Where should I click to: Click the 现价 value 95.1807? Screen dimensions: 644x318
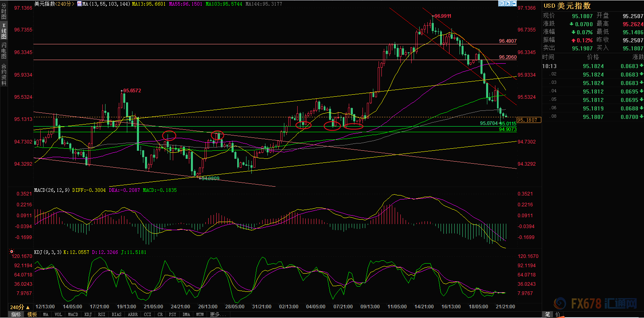(x=582, y=16)
